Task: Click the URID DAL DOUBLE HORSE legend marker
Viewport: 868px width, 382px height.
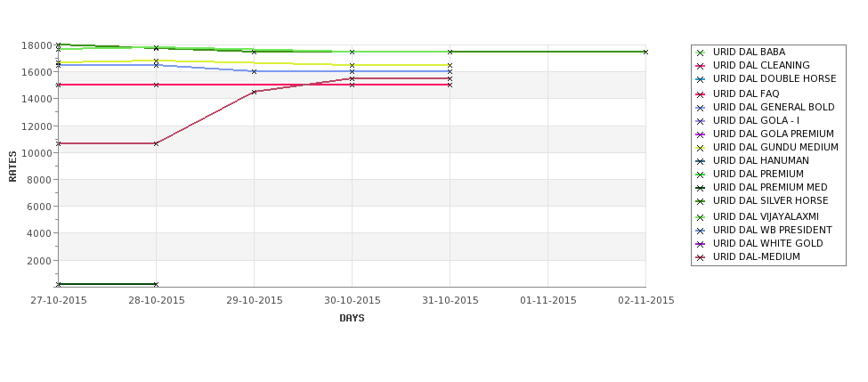Action: tap(701, 79)
